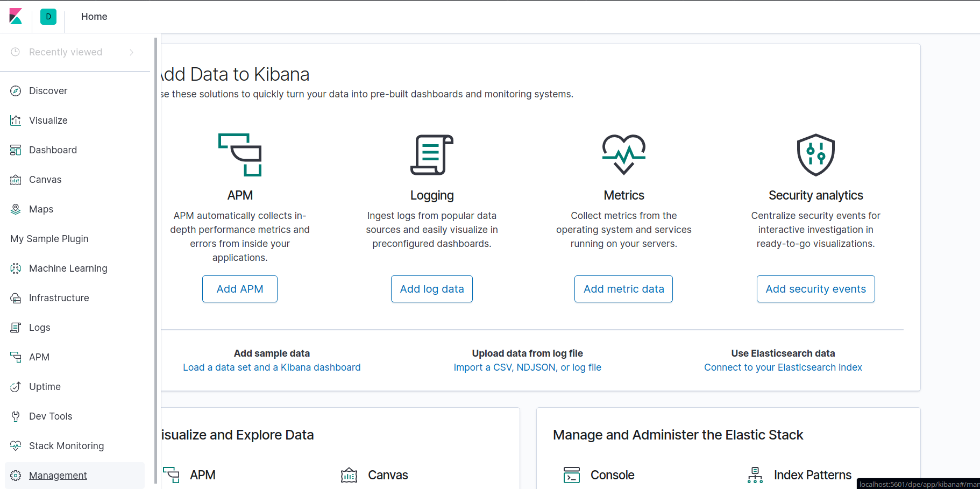Open Infrastructure from the side navigation
Image resolution: width=980 pixels, height=489 pixels.
59,298
